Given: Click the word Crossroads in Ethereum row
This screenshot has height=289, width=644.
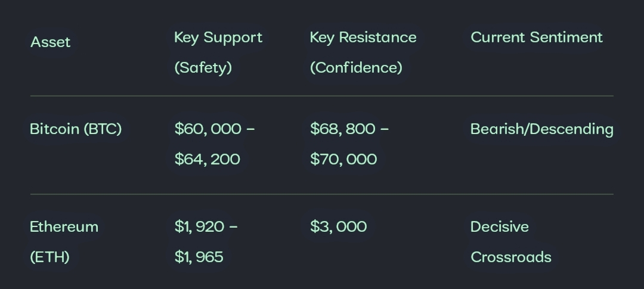Looking at the screenshot, I should [510, 257].
